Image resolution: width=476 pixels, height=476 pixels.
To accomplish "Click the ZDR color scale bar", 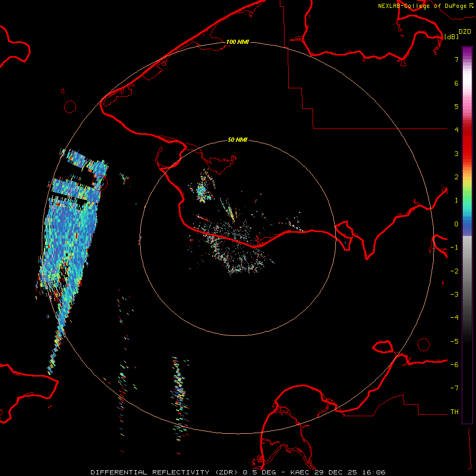I will click(467, 235).
